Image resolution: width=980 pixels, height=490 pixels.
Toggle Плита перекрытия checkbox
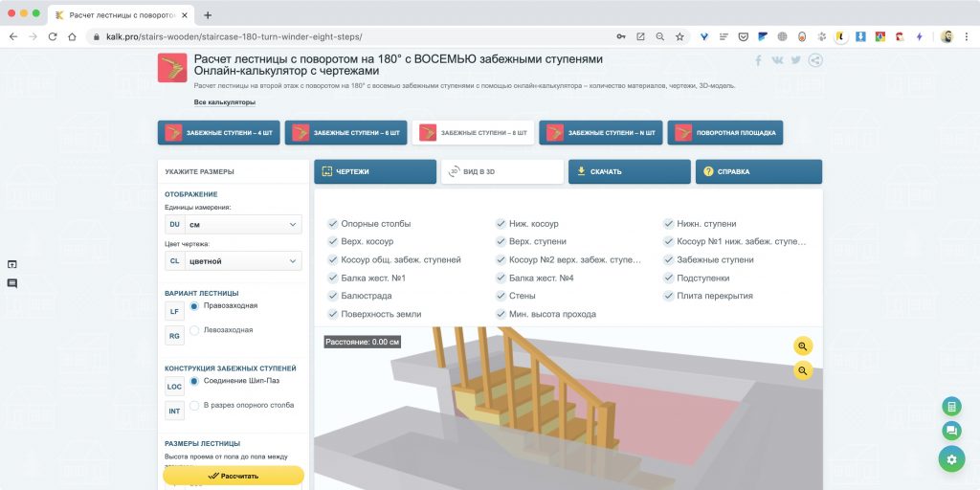click(x=669, y=296)
